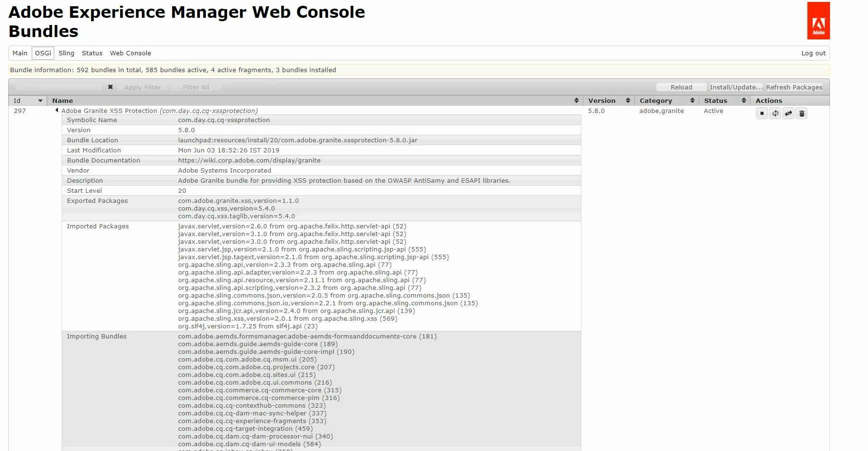Open the Install/Update dialog

(x=736, y=87)
